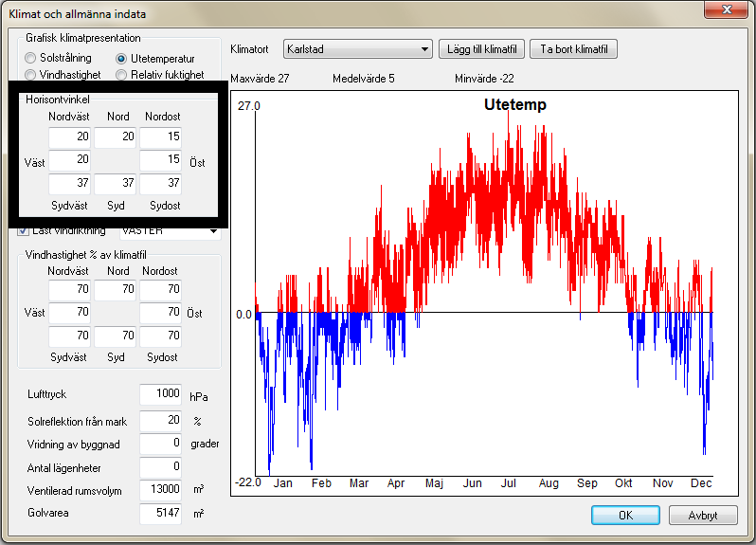Click the Klimatort label
Viewport: 756px width, 545px height.
(x=249, y=49)
